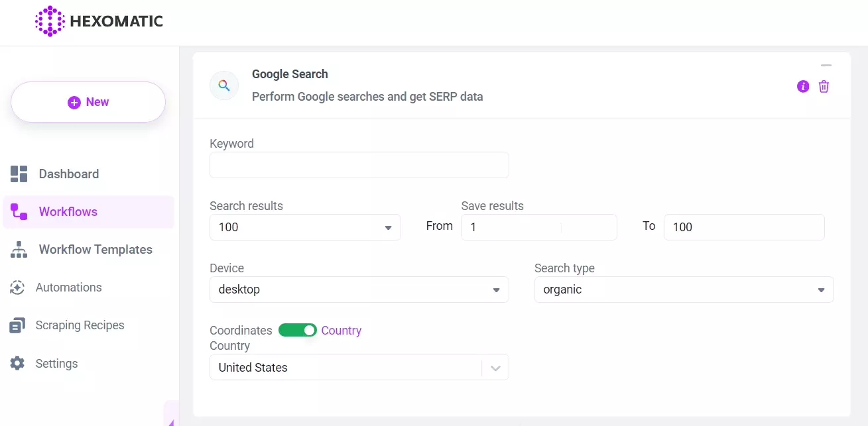Click the From save results field
Image resolution: width=868 pixels, height=426 pixels.
tap(538, 227)
